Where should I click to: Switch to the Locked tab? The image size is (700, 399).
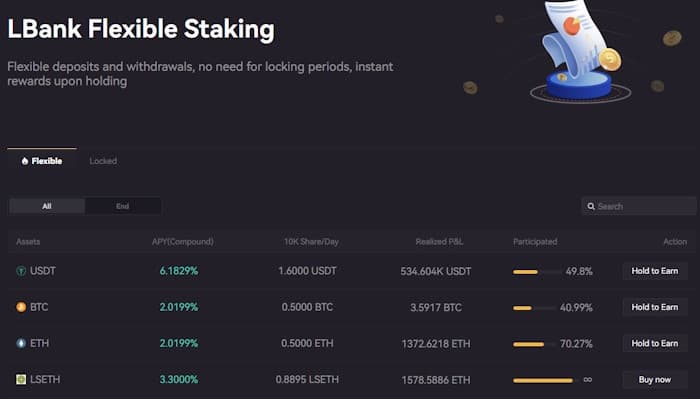(103, 161)
